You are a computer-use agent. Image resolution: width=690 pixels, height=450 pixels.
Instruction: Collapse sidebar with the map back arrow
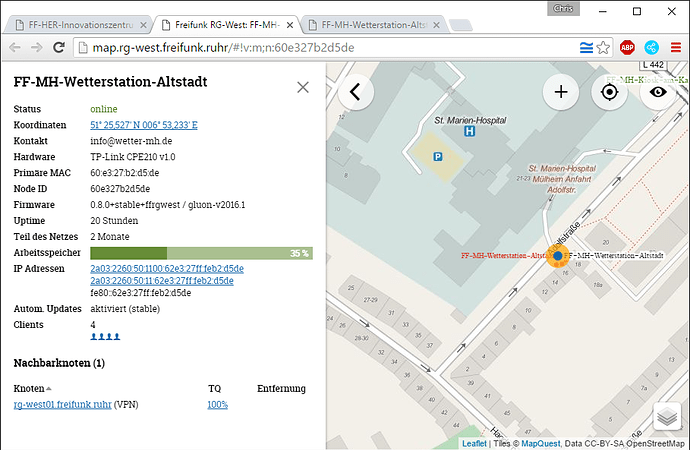coord(356,92)
